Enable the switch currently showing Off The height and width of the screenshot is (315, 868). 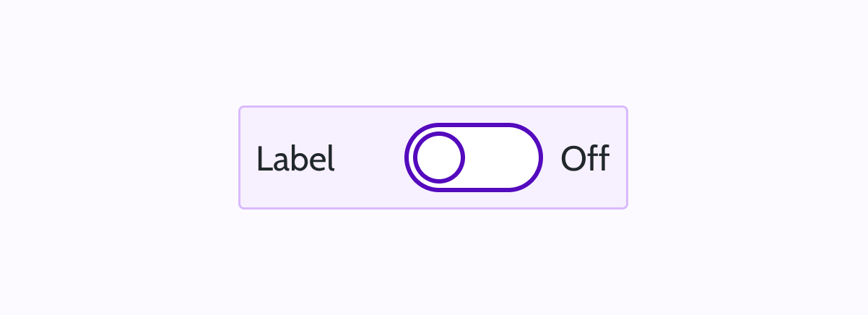[473, 157]
